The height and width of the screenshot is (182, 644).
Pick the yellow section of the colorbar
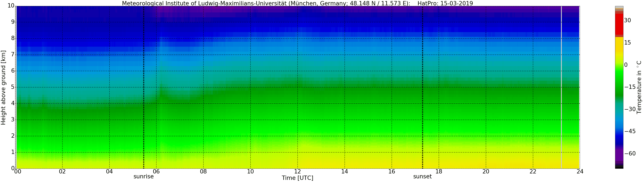(619, 45)
